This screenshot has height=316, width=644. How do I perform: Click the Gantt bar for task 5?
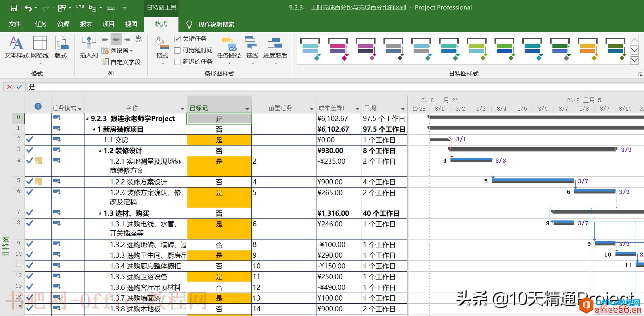pyautogui.click(x=533, y=180)
